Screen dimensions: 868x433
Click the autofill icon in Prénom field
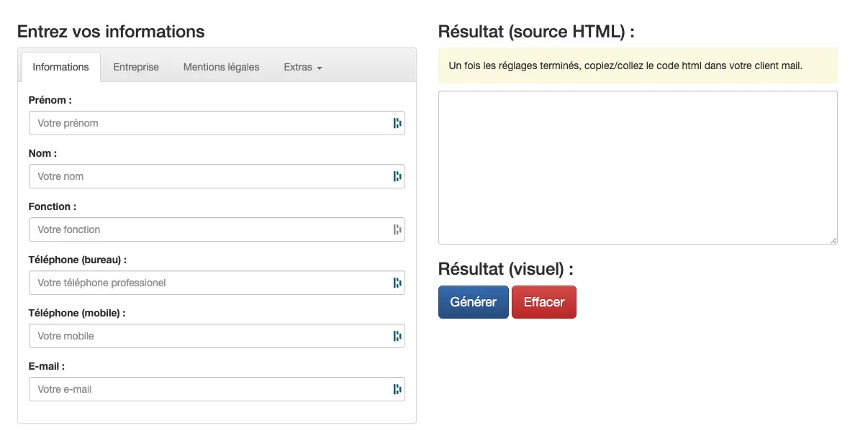click(397, 123)
